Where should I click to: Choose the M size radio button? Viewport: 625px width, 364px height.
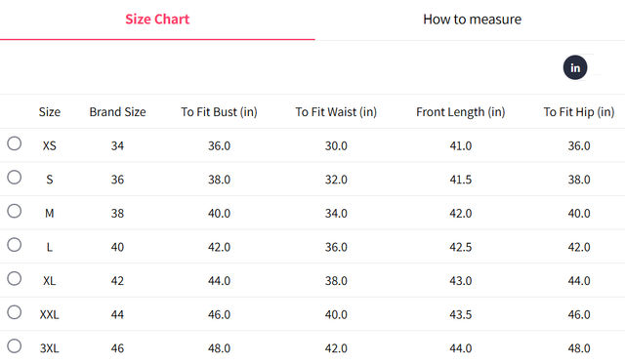15,211
